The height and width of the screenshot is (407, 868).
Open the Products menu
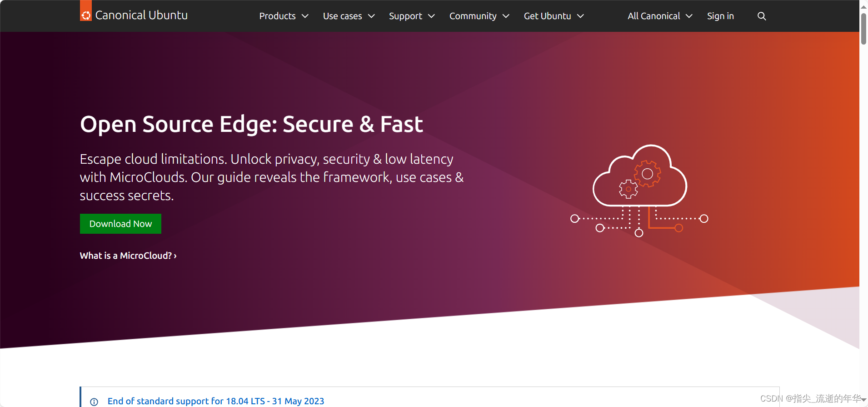coord(284,16)
